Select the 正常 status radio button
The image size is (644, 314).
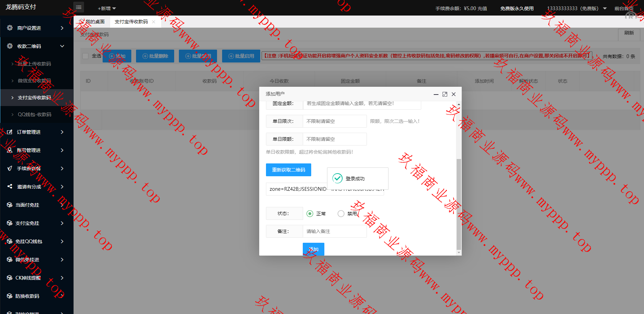click(310, 214)
